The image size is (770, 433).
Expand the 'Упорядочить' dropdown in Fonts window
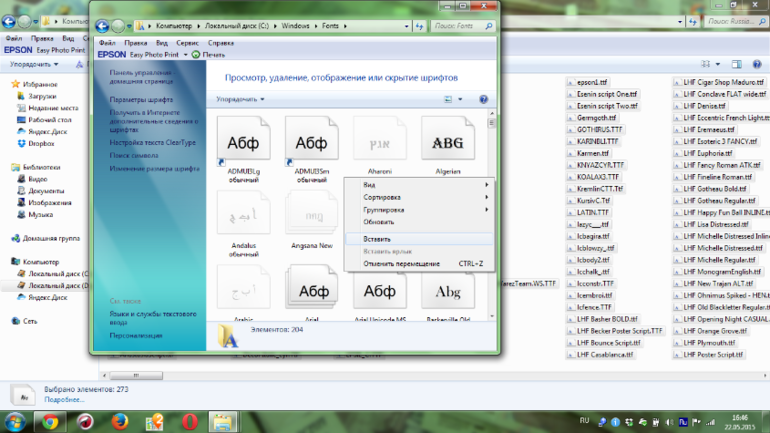click(241, 99)
